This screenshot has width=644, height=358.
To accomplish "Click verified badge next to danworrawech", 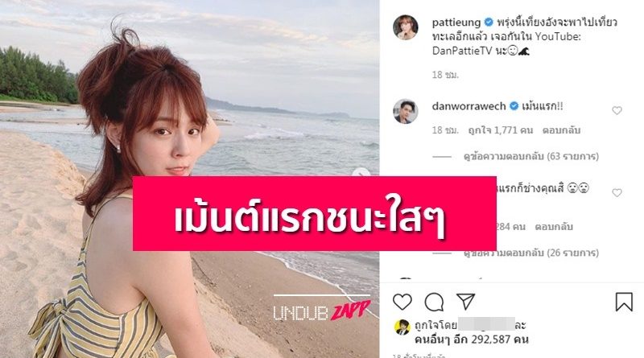I will pos(514,106).
